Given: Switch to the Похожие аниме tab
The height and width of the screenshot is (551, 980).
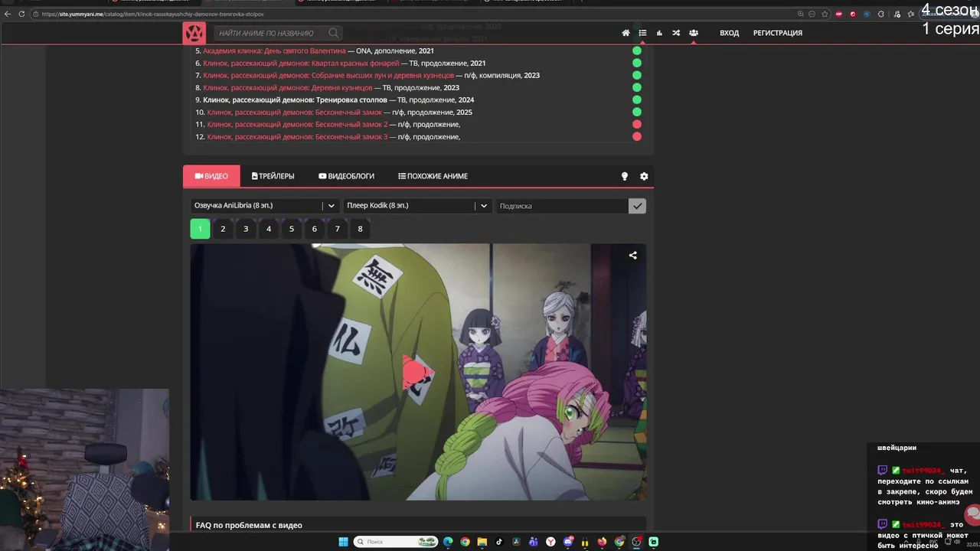Looking at the screenshot, I should click(433, 176).
